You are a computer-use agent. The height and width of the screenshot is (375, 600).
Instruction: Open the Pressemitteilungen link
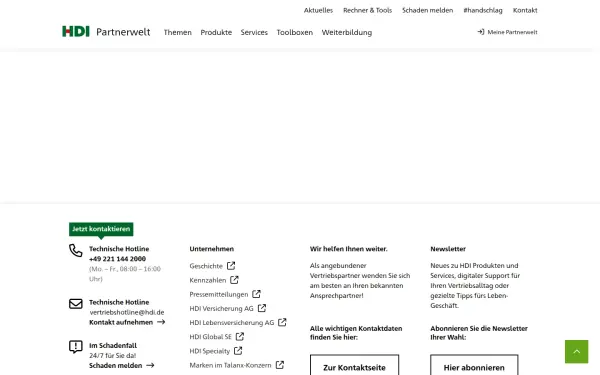tap(219, 294)
